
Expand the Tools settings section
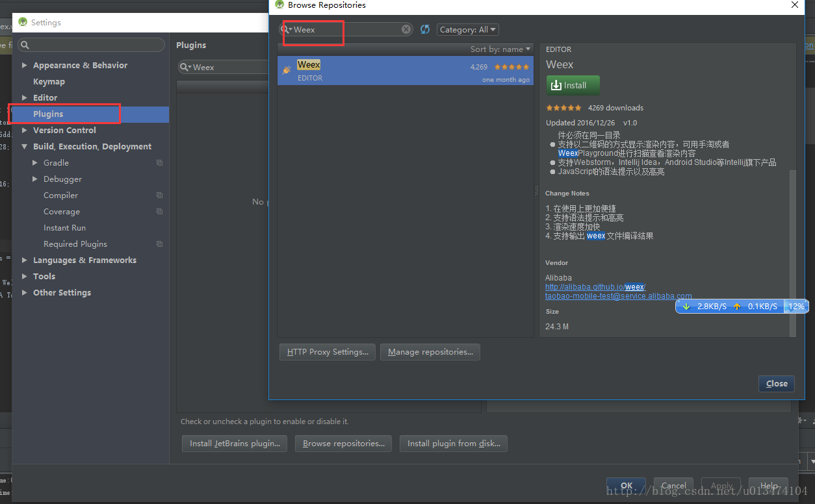25,277
